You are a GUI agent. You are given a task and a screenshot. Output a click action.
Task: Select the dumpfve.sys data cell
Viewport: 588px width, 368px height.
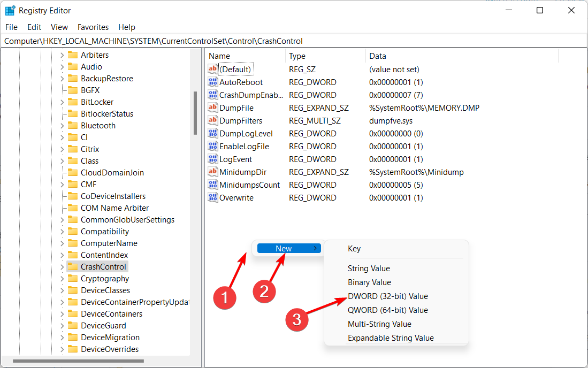pyautogui.click(x=391, y=121)
